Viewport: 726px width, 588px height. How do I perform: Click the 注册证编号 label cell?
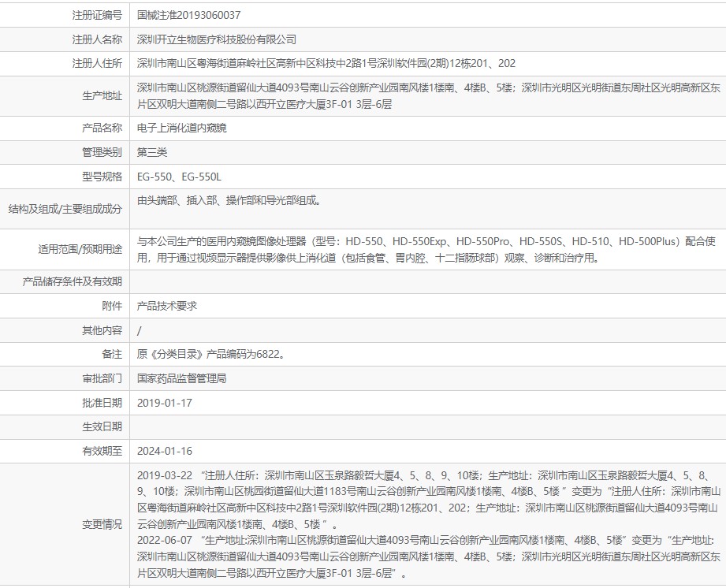click(65, 15)
